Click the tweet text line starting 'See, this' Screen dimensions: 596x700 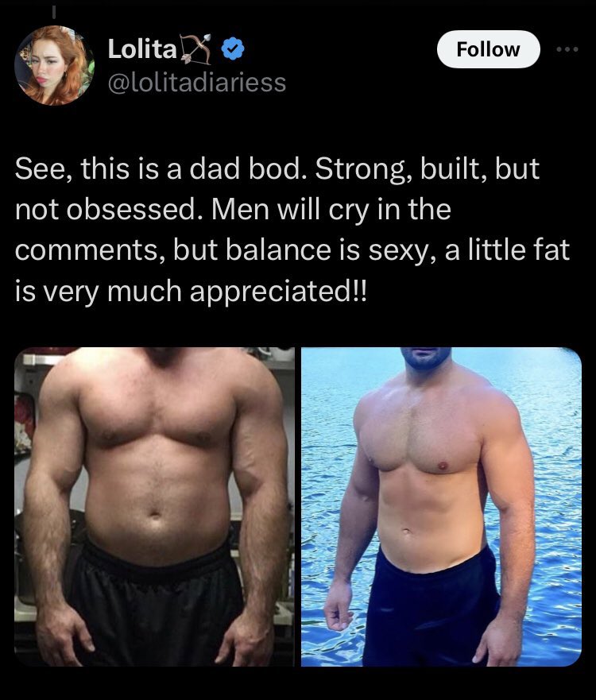[277, 168]
